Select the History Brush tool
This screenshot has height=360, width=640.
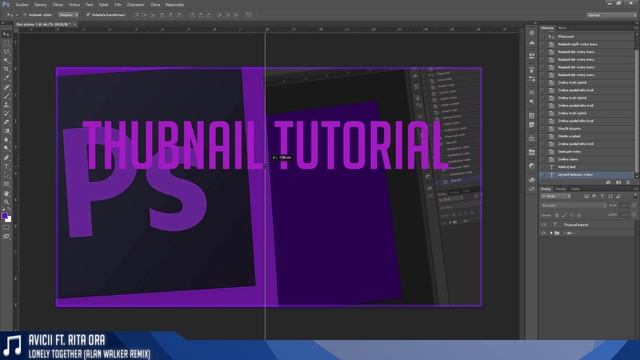pos(6,113)
